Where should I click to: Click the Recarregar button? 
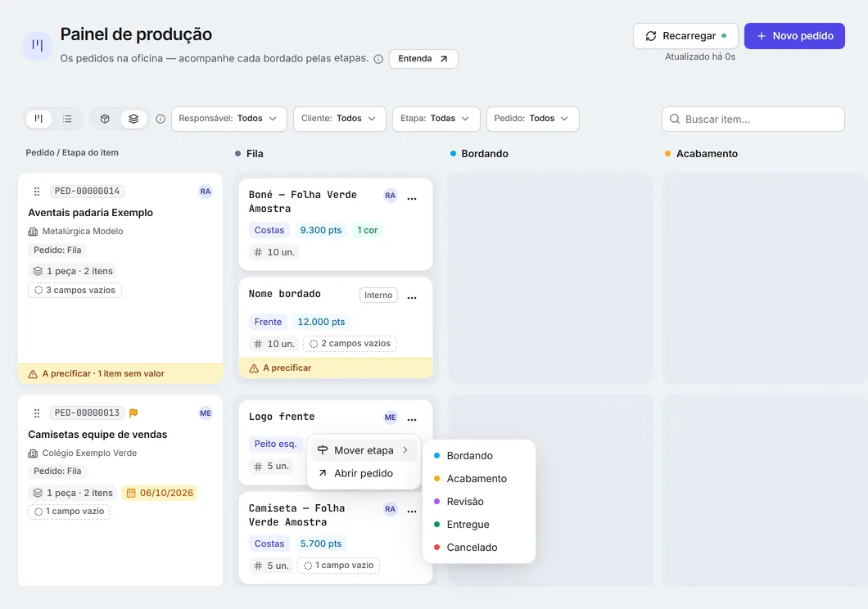[x=685, y=36]
